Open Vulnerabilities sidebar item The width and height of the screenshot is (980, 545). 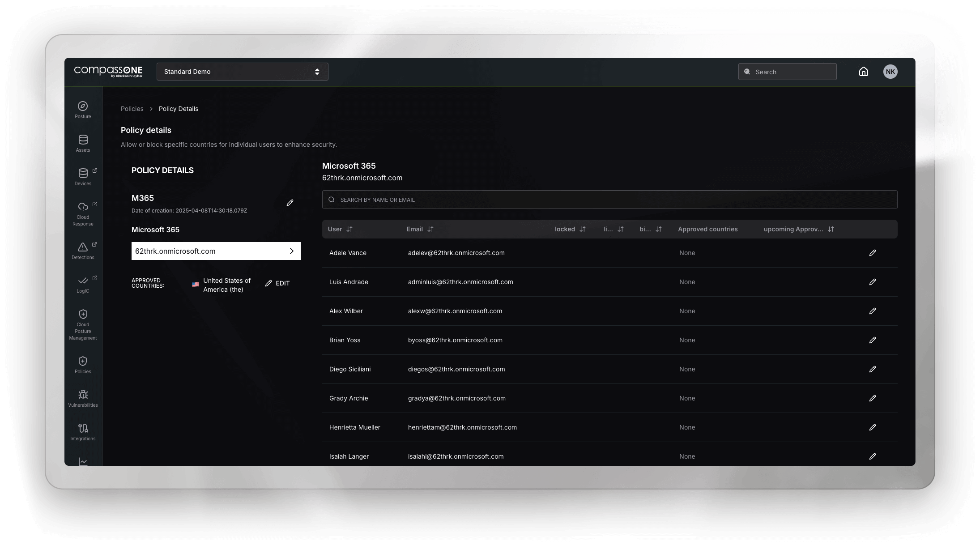click(83, 399)
